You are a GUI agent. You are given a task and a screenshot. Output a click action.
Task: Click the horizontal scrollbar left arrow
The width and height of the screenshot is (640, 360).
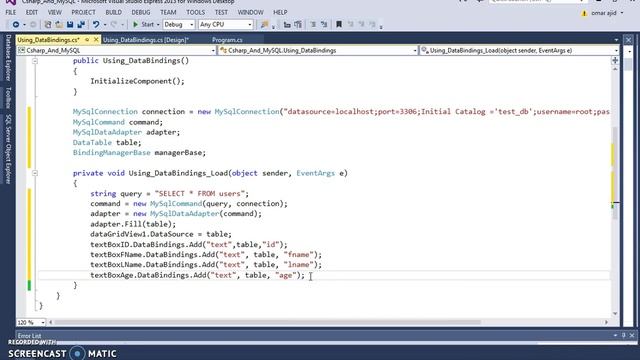[51, 322]
